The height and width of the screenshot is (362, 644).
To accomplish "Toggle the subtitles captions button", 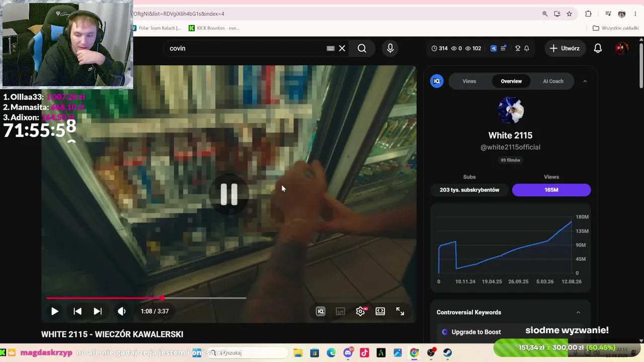I will (340, 311).
